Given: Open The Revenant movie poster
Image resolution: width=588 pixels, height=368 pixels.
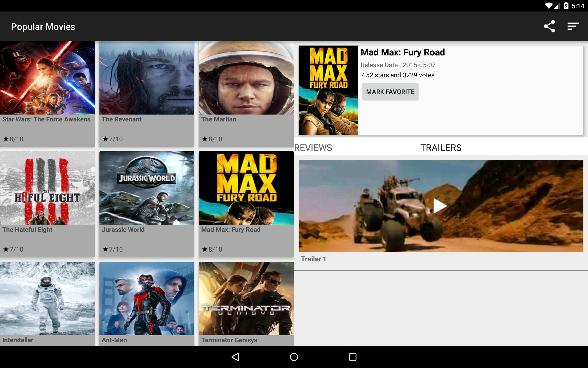Looking at the screenshot, I should coord(147,78).
